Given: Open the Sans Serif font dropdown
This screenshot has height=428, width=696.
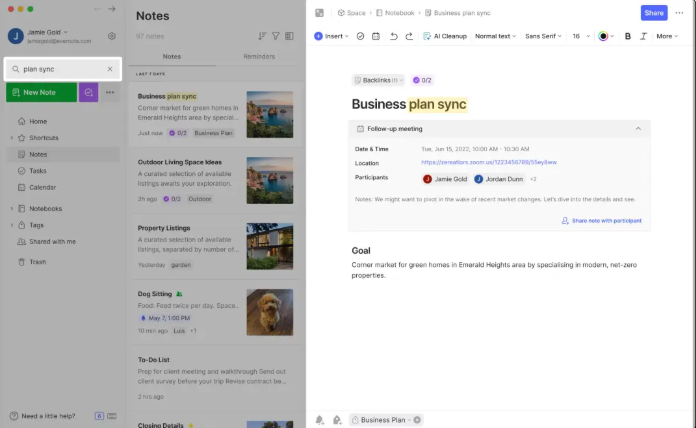Looking at the screenshot, I should point(544,36).
